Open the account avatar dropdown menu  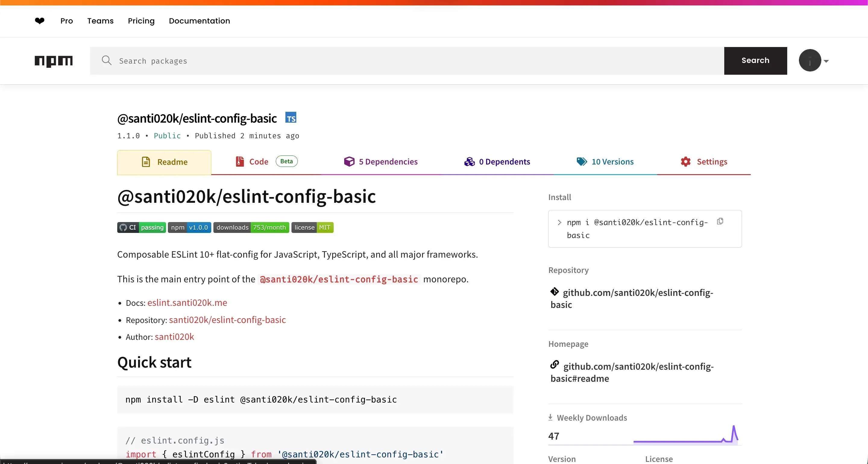click(x=813, y=61)
